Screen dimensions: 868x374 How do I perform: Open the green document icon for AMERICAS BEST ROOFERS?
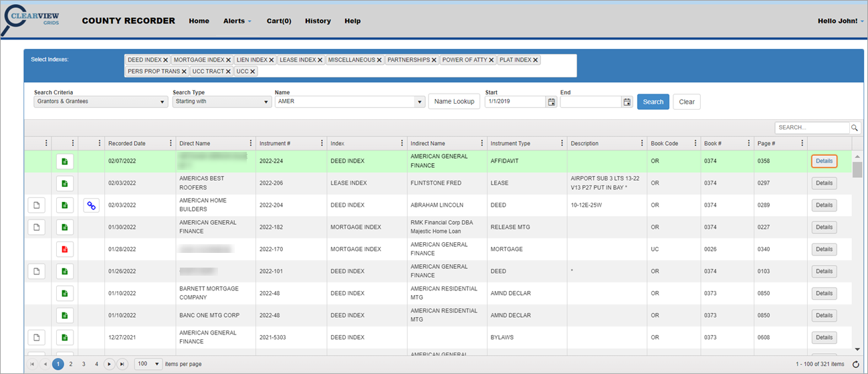[65, 183]
